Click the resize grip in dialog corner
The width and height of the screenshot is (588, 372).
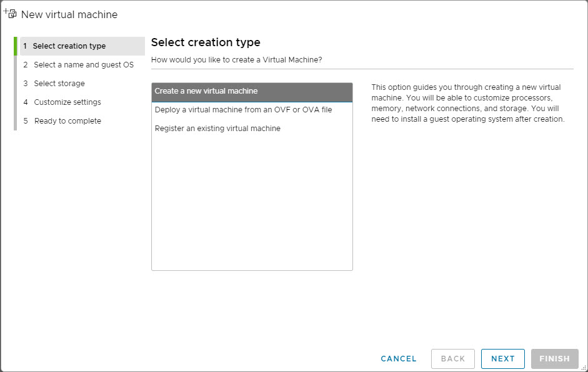tap(584, 368)
